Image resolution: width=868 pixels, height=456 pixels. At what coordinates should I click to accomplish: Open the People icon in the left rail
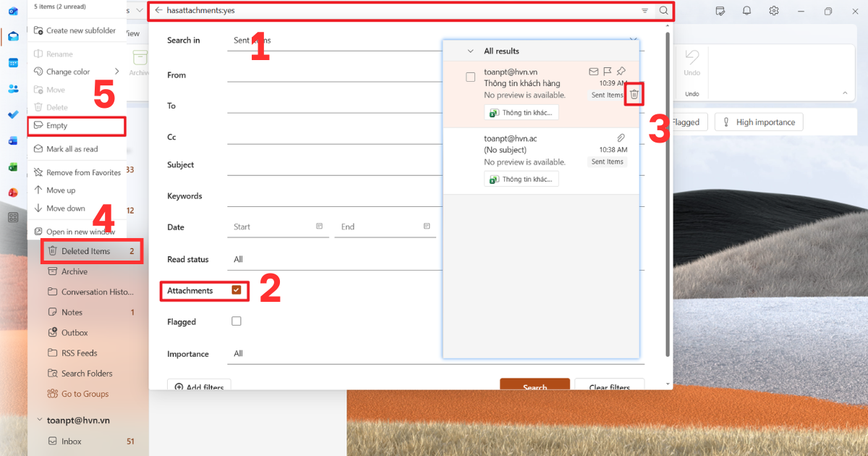pyautogui.click(x=14, y=88)
